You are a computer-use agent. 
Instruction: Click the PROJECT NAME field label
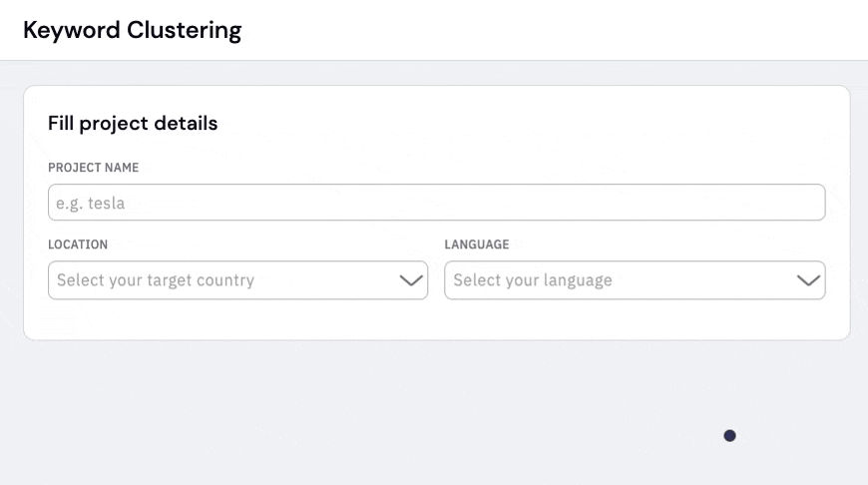[93, 168]
